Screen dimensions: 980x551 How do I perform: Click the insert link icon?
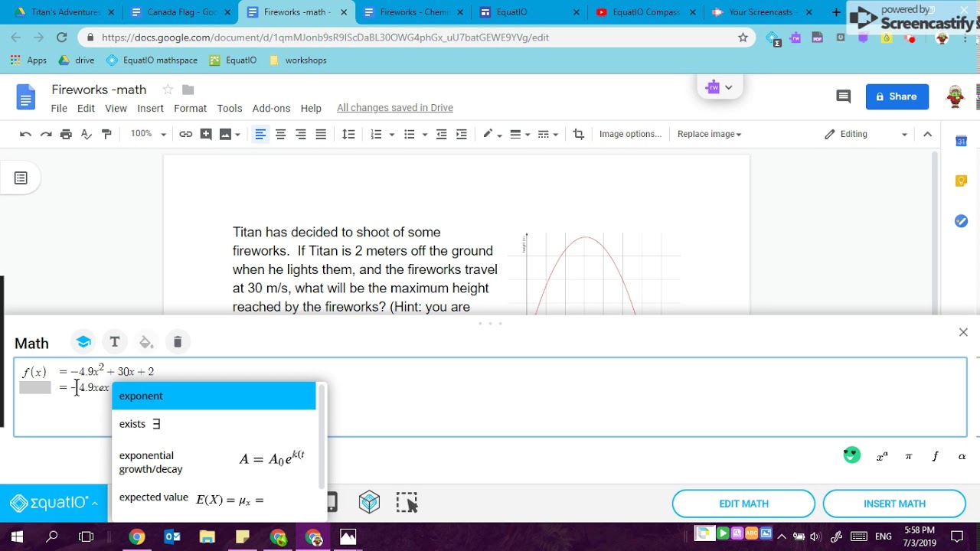(186, 134)
